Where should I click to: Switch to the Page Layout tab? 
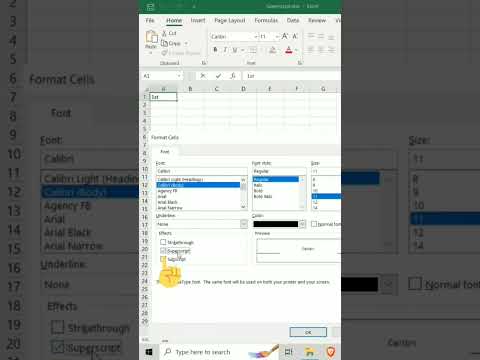(230, 21)
